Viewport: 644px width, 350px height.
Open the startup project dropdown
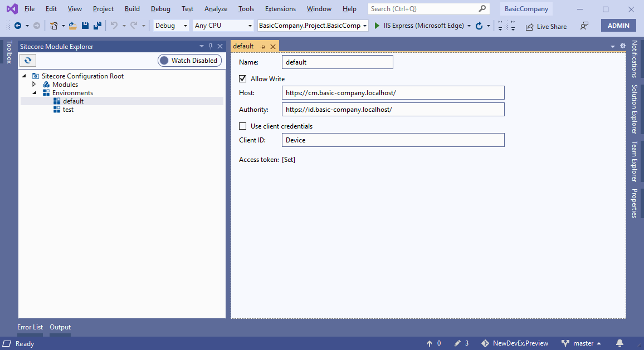tap(313, 26)
